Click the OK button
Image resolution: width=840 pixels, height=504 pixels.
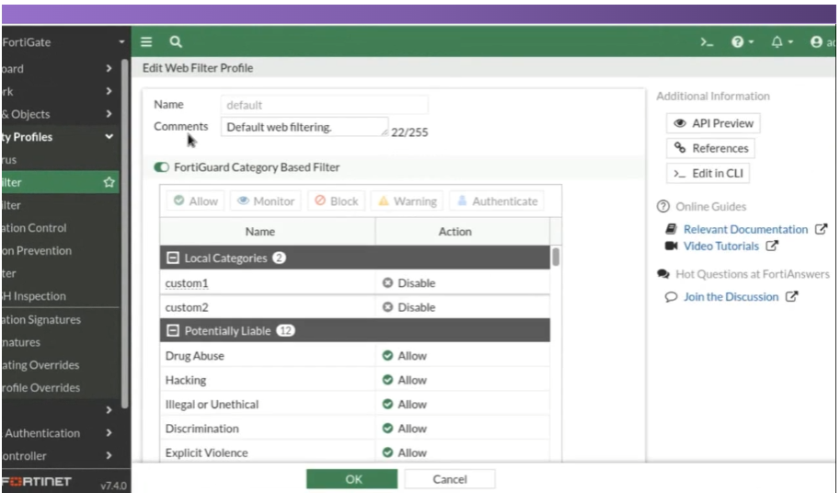(352, 480)
